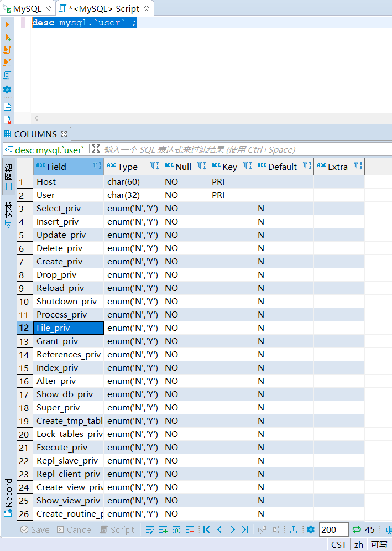
Task: Open the filter/sort dropdown on Type column
Action: pos(155,166)
